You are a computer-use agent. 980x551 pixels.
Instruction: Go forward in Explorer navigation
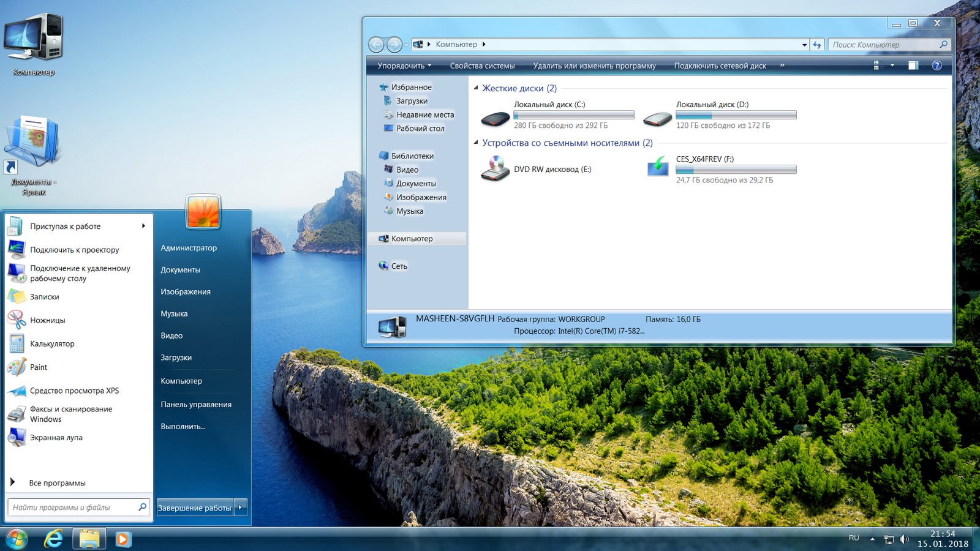[394, 44]
